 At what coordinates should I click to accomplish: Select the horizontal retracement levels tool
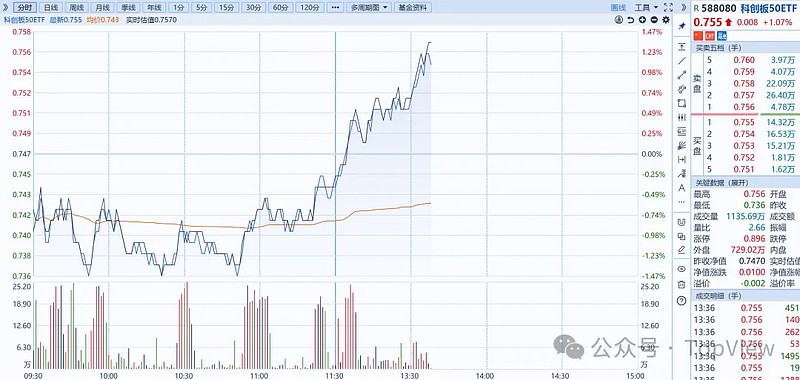tap(681, 132)
